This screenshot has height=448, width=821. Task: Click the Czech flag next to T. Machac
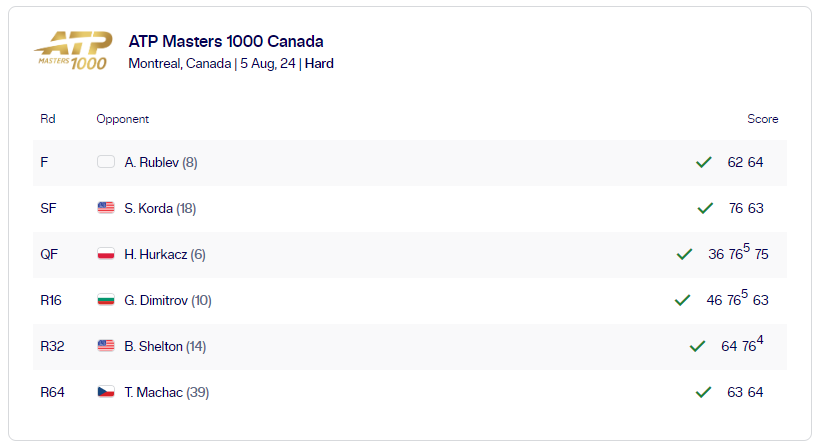point(106,392)
